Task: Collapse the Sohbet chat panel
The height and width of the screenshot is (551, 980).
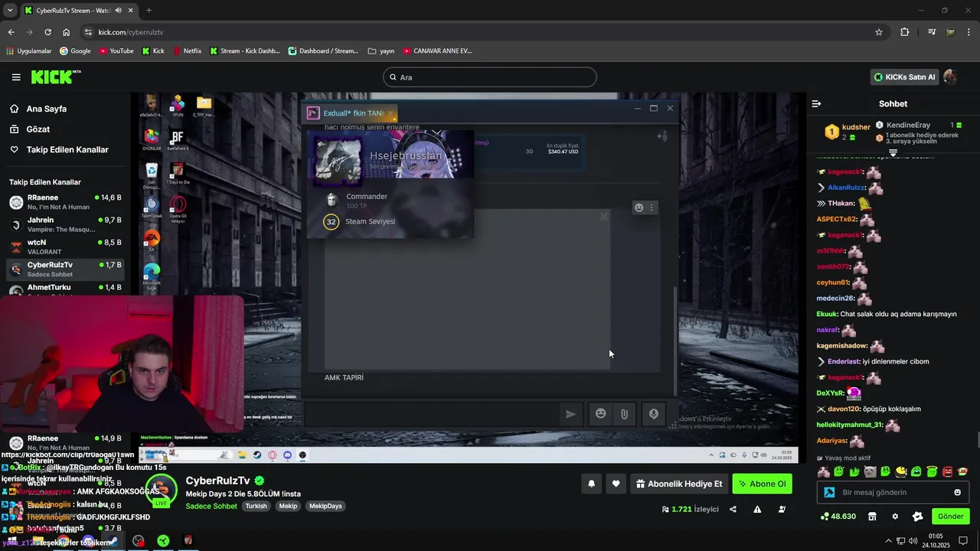Action: tap(816, 103)
